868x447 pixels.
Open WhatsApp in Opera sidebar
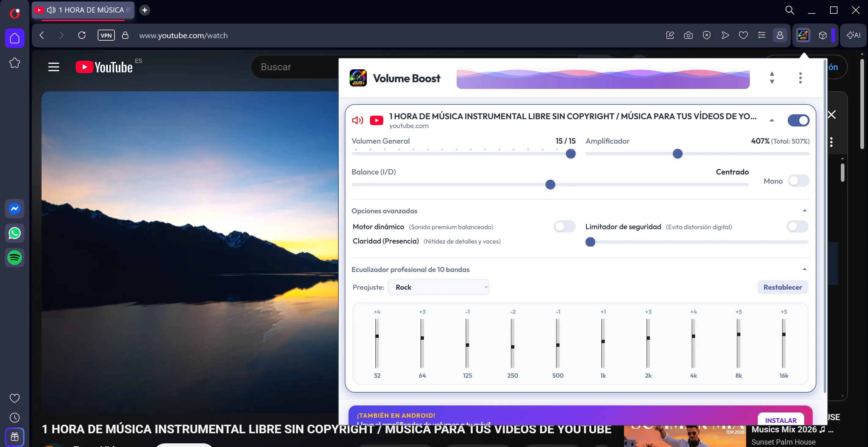pyautogui.click(x=14, y=233)
